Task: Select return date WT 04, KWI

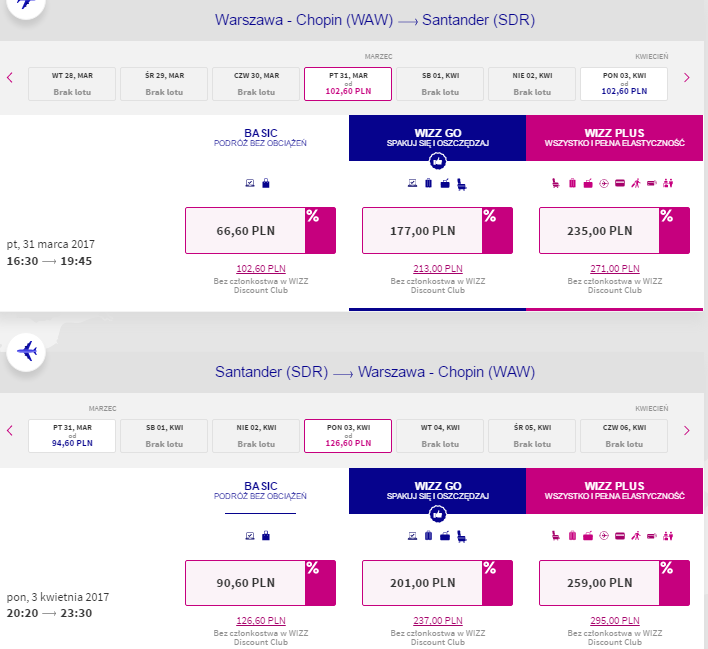Action: (x=440, y=436)
